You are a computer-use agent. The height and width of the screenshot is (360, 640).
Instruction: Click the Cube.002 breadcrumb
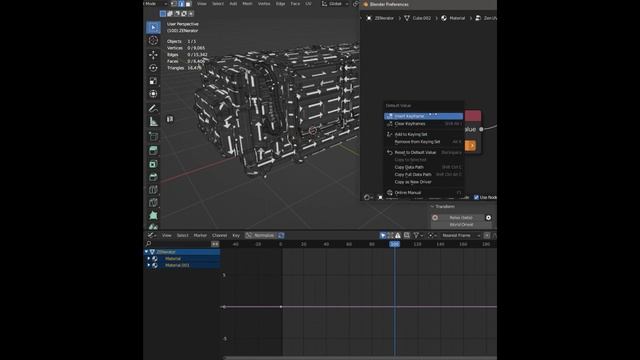tap(418, 18)
